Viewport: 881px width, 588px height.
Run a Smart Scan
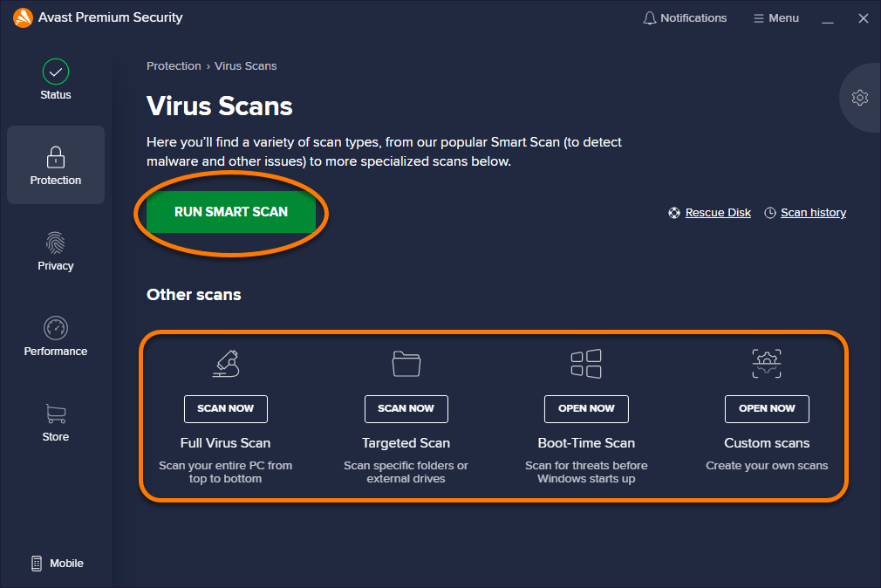coord(229,212)
